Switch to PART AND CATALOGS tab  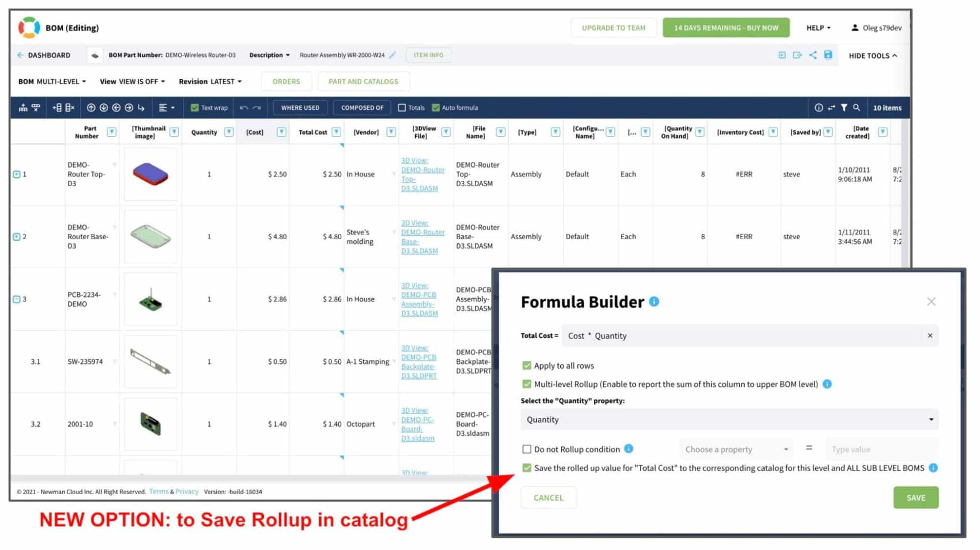[363, 81]
